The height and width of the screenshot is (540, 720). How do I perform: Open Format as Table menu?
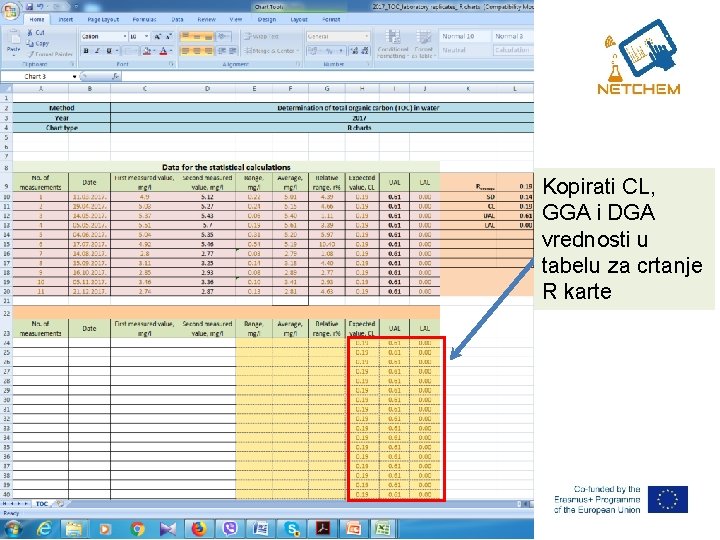click(423, 44)
